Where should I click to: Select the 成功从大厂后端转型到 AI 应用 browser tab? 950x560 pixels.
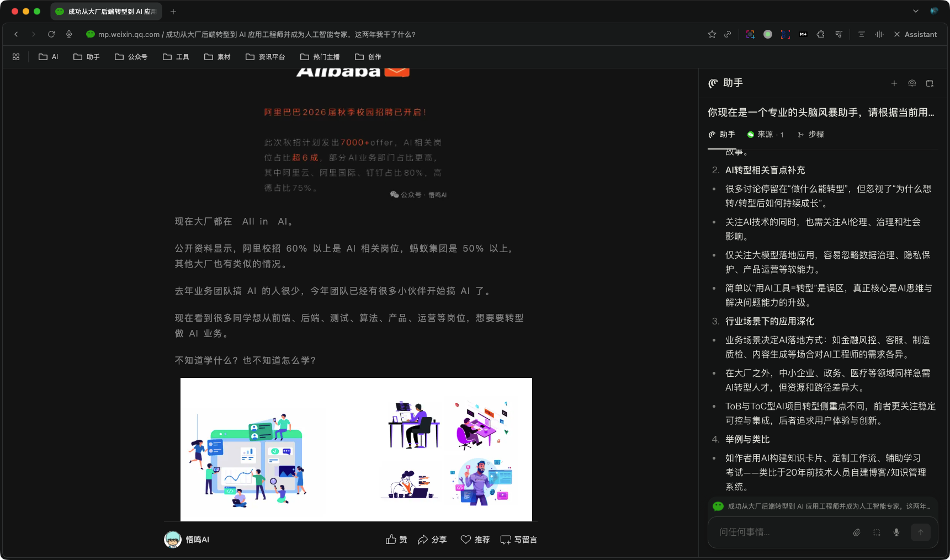(x=106, y=11)
